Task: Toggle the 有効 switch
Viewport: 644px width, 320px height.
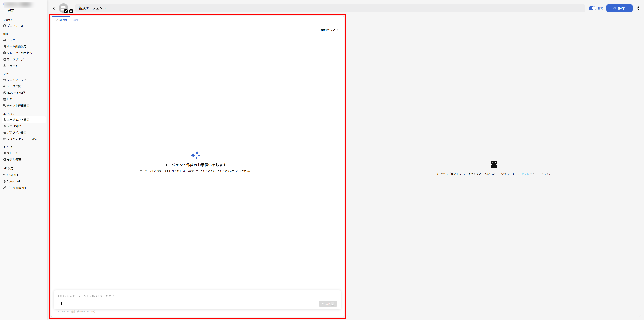Action: point(592,8)
